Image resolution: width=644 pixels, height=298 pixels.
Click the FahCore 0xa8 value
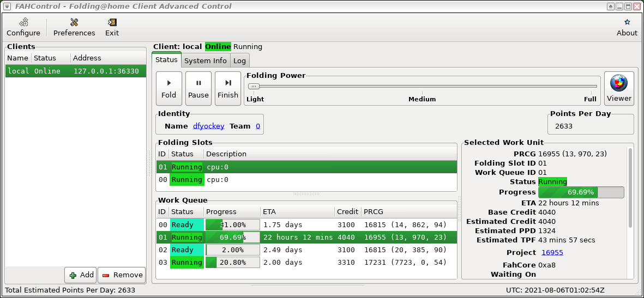tap(548, 265)
